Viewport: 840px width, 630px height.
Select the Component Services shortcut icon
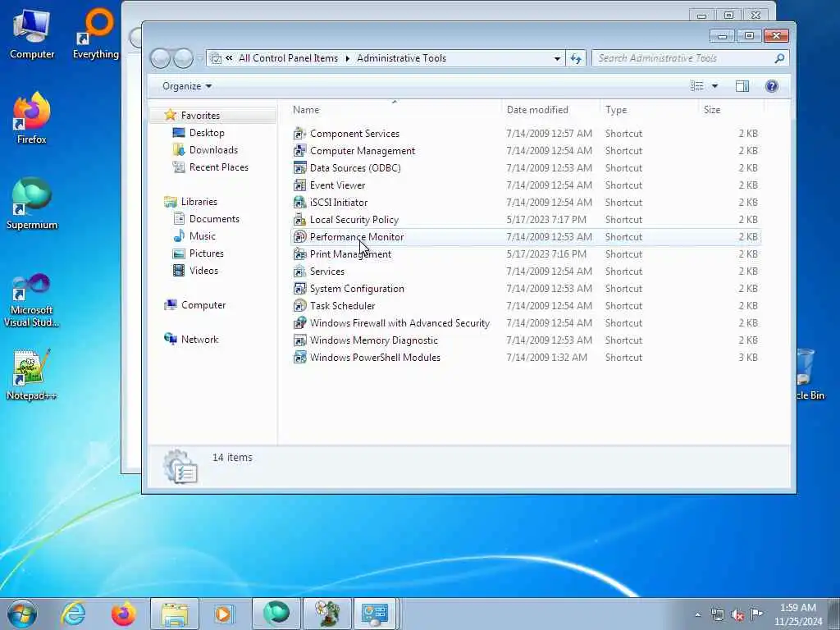(299, 134)
